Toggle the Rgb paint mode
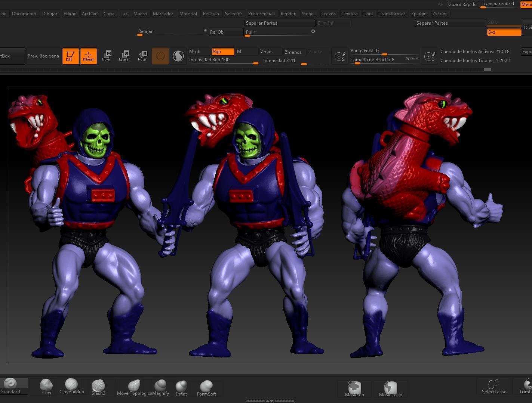The width and height of the screenshot is (532, 403). pos(223,52)
